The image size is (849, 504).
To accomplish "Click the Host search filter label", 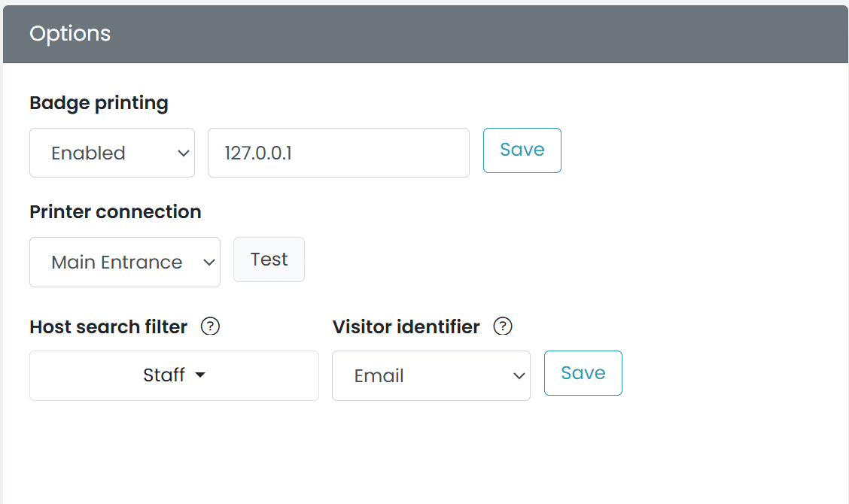I will pyautogui.click(x=108, y=326).
